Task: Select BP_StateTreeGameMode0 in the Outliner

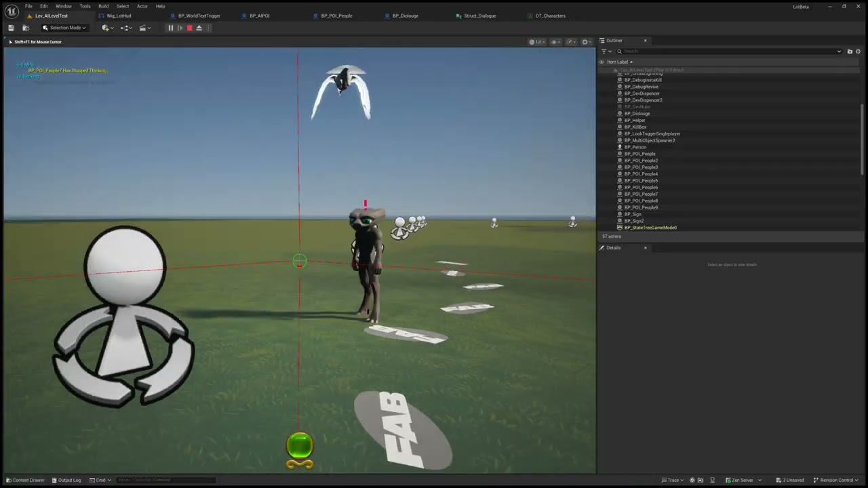Action: [650, 228]
